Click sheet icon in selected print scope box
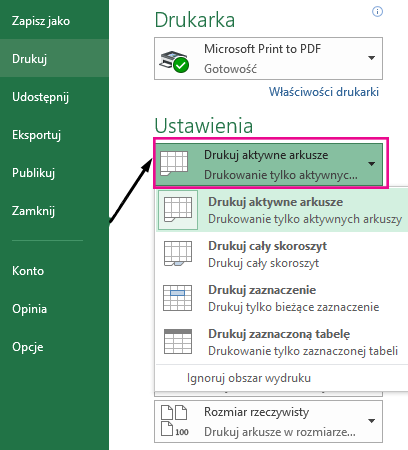Image resolution: width=408 pixels, height=450 pixels. (x=174, y=163)
